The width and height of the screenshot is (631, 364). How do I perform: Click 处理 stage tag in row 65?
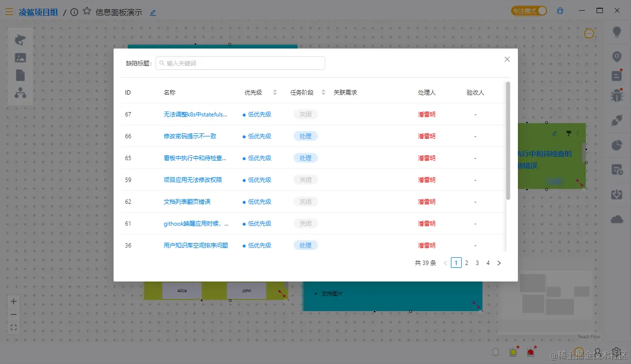305,158
